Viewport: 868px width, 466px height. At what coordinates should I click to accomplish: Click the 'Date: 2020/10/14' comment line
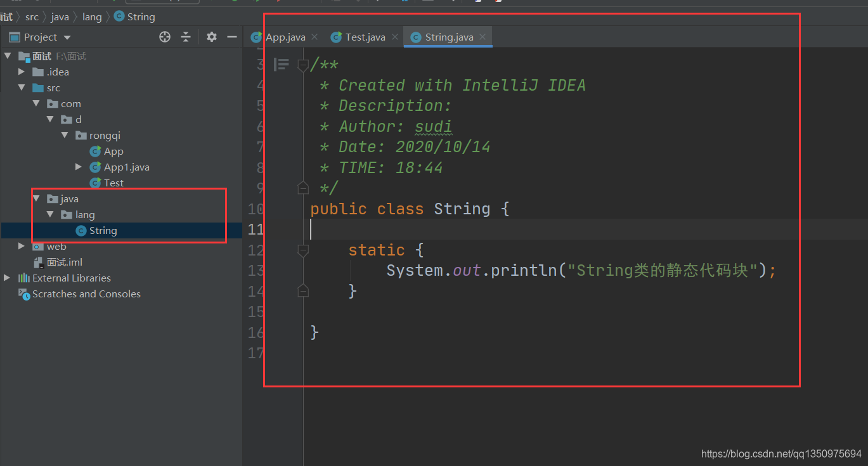click(x=415, y=146)
